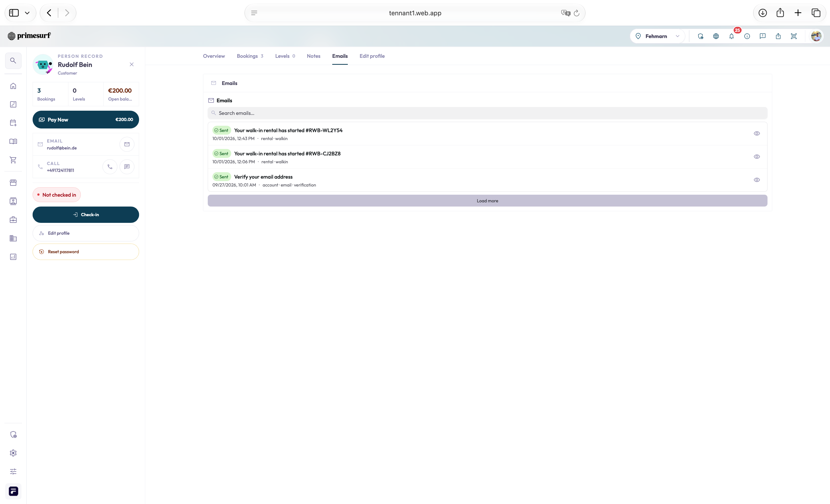Open the language globe selector
The height and width of the screenshot is (504, 830).
pos(716,36)
